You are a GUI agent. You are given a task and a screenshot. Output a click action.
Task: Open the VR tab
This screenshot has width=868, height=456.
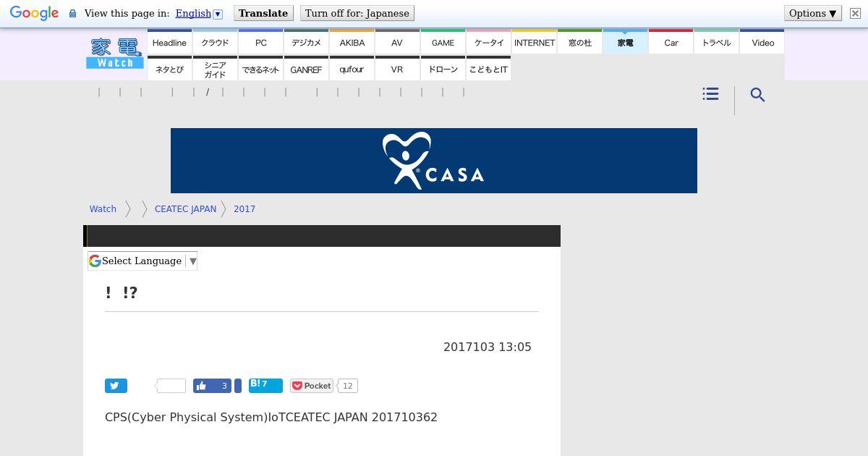point(397,69)
